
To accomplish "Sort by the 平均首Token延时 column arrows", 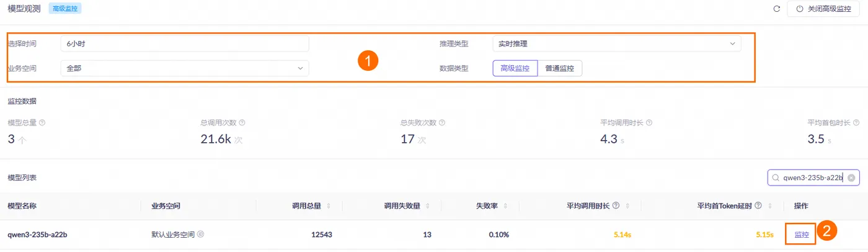I will [x=776, y=206].
